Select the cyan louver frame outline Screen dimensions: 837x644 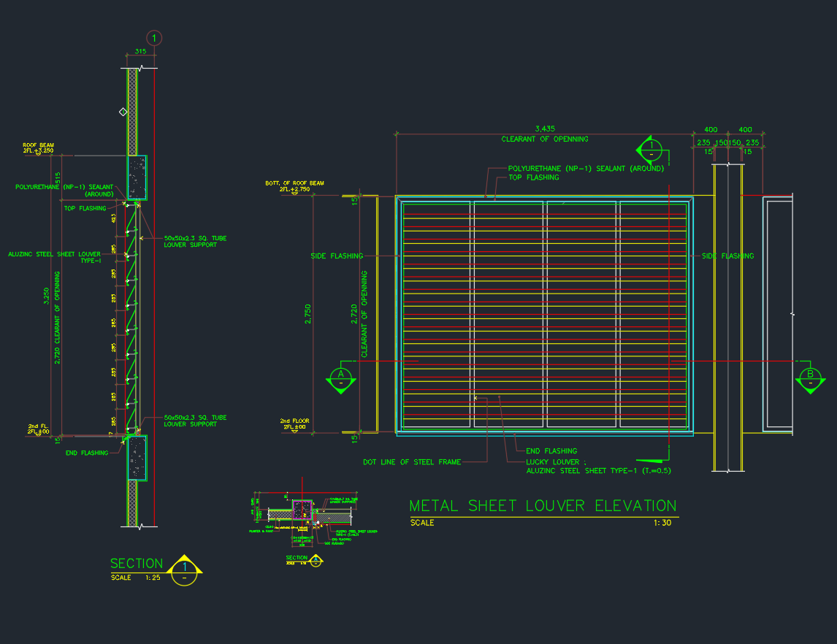click(398, 314)
